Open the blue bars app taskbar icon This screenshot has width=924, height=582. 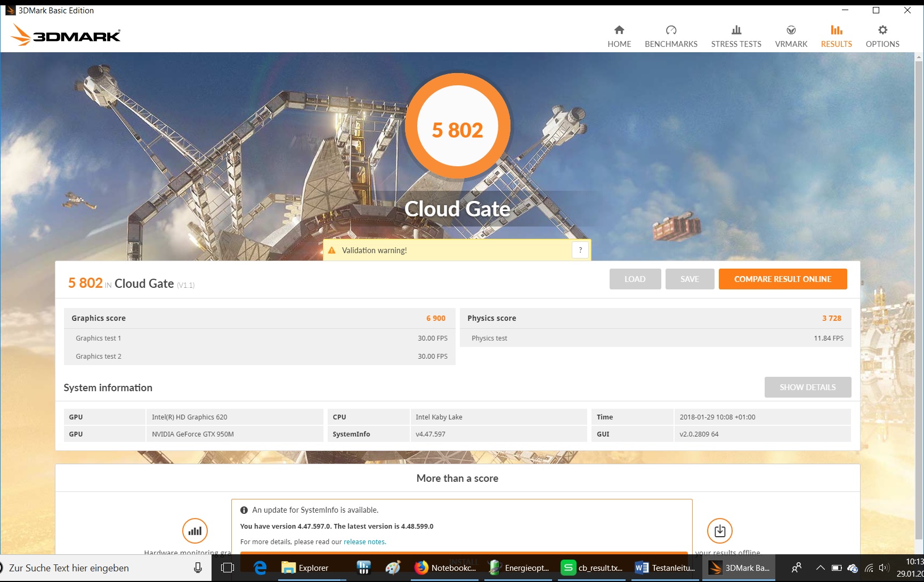[x=363, y=568]
